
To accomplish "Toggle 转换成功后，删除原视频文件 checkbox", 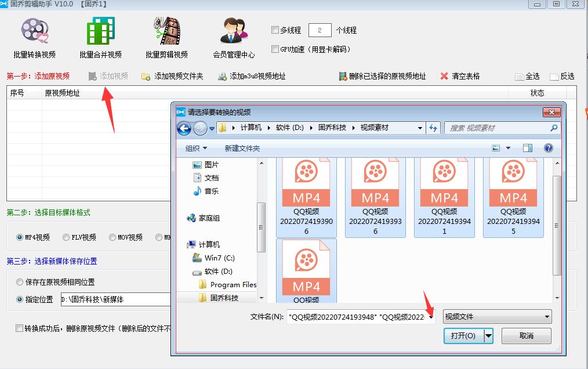I will [19, 328].
